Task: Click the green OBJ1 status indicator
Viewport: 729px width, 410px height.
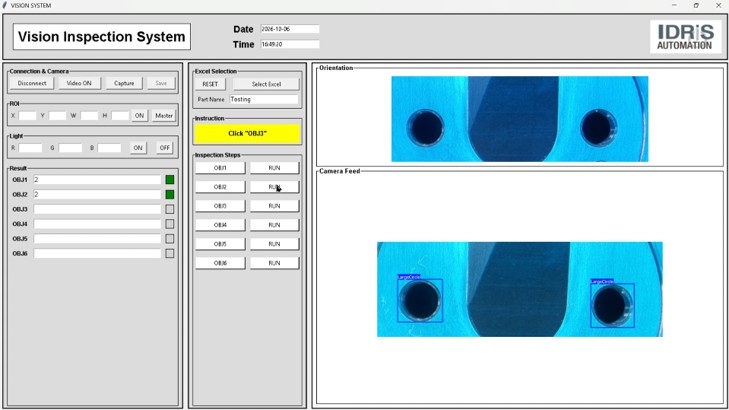Action: tap(170, 179)
